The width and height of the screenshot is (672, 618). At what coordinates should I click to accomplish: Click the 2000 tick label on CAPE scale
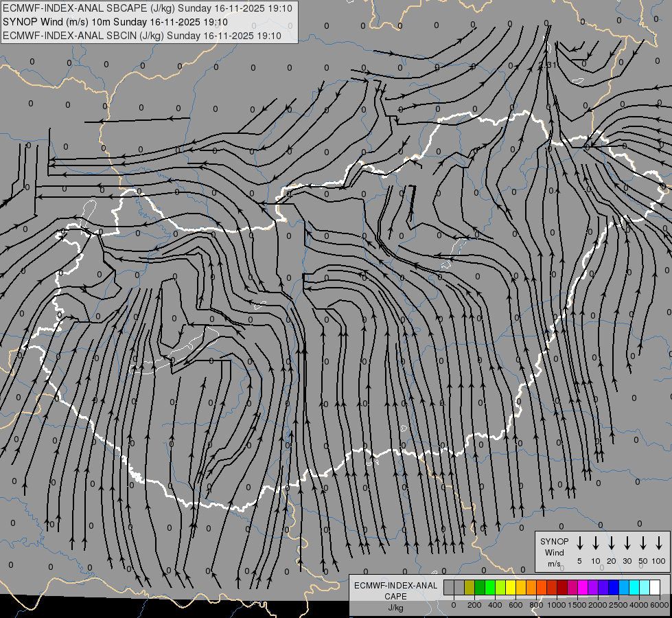(597, 605)
